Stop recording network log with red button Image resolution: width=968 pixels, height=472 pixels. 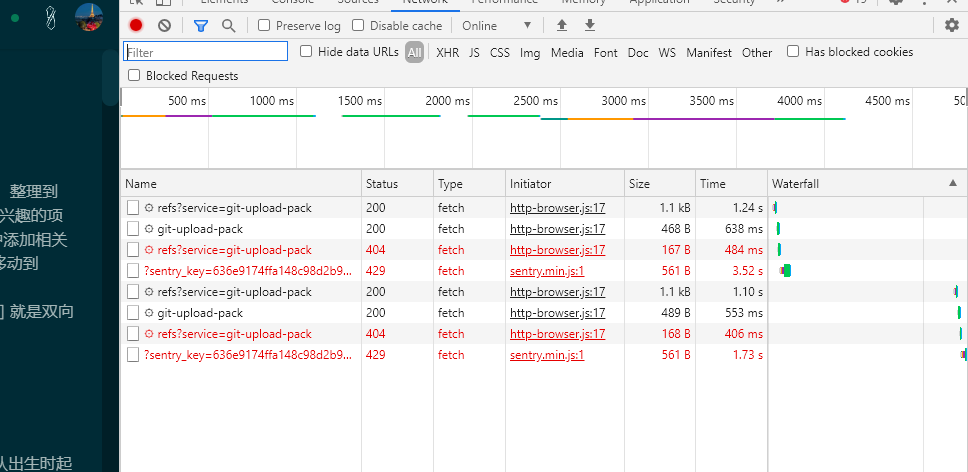pos(136,25)
